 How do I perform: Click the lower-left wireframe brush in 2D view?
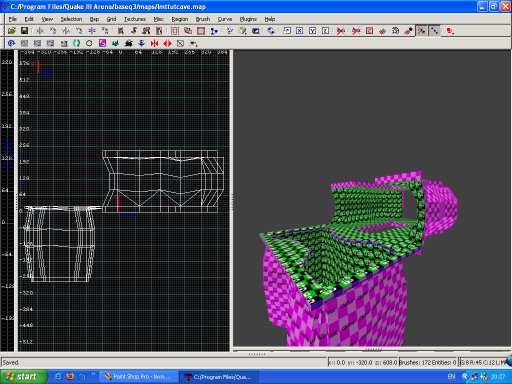[60, 244]
